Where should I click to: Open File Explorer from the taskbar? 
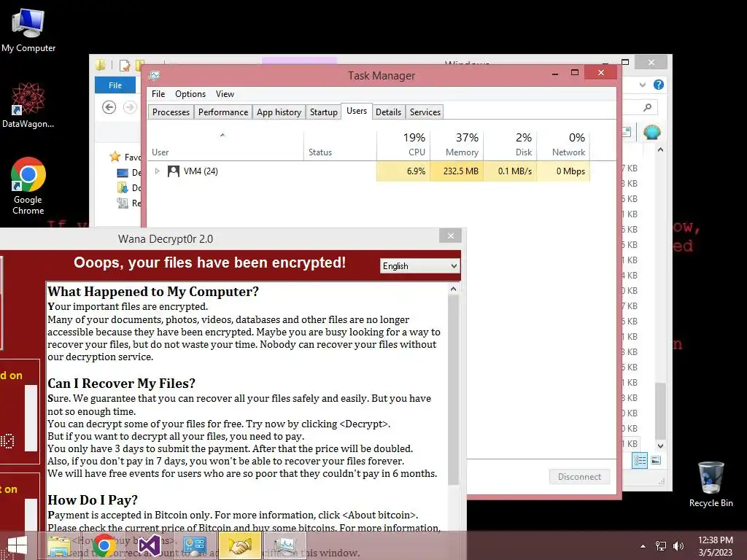tap(59, 546)
